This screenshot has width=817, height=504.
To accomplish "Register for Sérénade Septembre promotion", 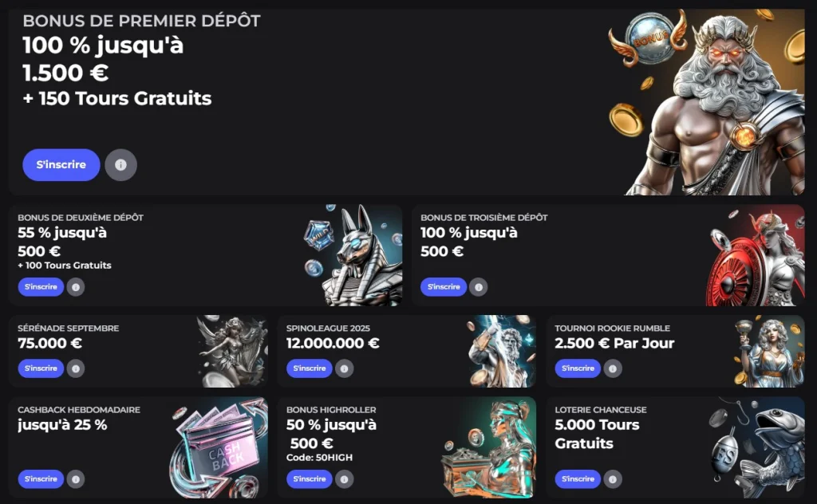I will [41, 368].
